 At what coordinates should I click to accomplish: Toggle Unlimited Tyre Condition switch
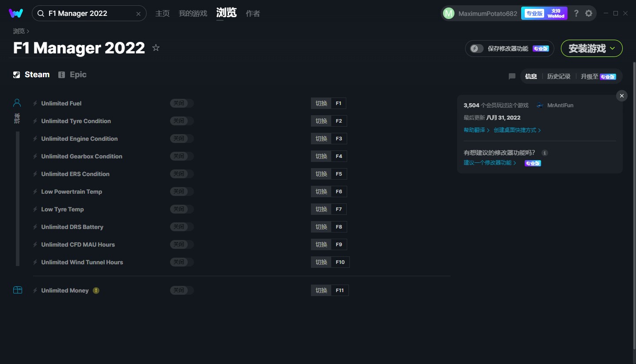pyautogui.click(x=182, y=121)
